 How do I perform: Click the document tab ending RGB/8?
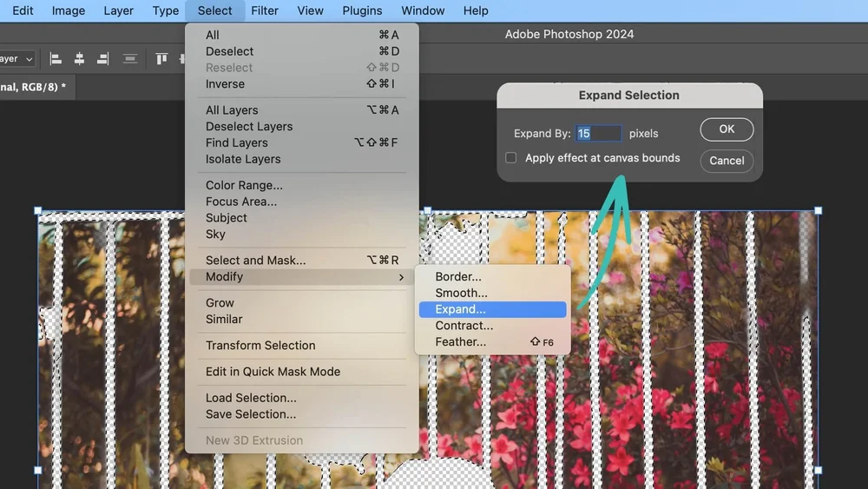pyautogui.click(x=36, y=87)
